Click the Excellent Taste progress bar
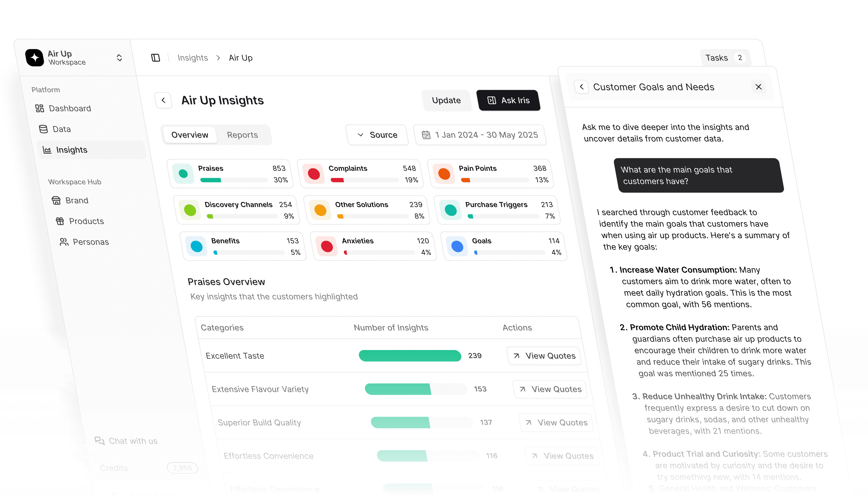 pyautogui.click(x=410, y=356)
